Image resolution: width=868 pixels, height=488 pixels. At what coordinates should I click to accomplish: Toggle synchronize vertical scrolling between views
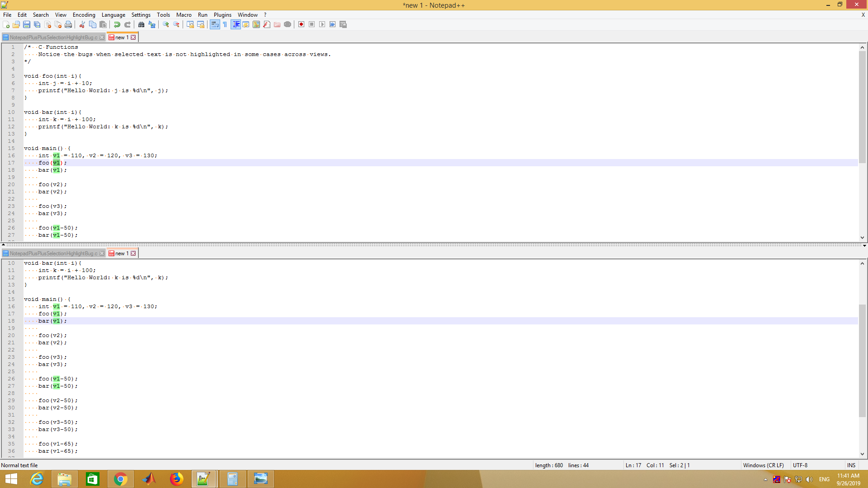coord(190,24)
